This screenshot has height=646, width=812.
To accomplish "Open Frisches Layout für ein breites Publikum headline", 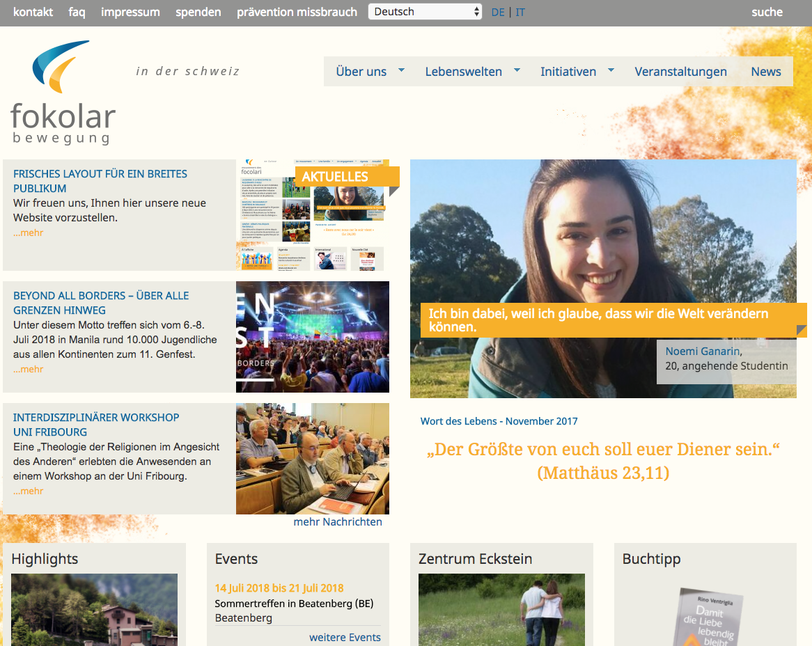I will click(100, 181).
